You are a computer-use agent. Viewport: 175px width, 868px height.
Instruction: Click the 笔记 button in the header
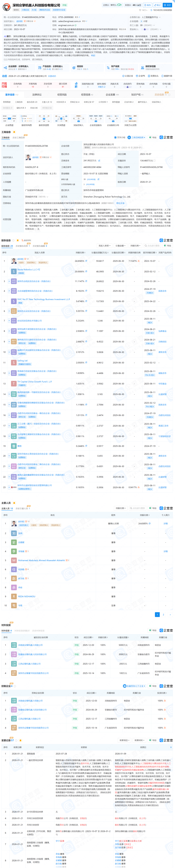[157, 5]
